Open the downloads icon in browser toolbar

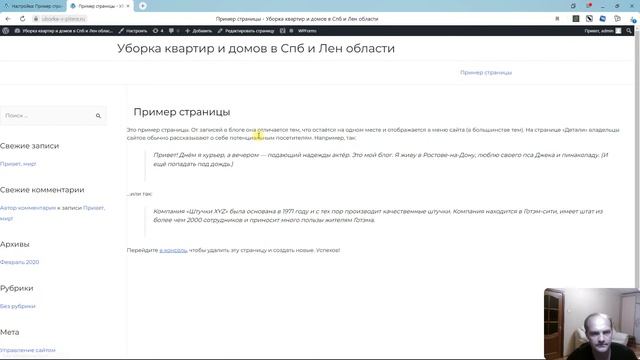(633, 19)
